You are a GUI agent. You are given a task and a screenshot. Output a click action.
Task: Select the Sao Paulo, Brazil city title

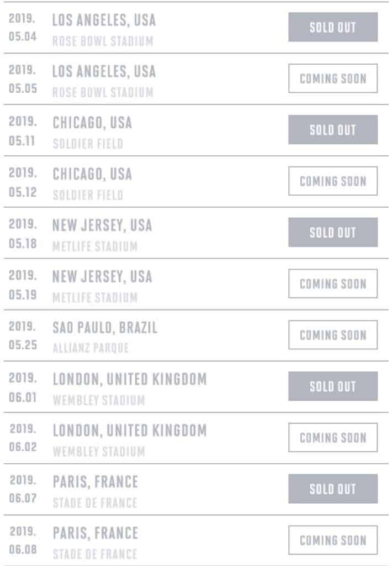[105, 328]
